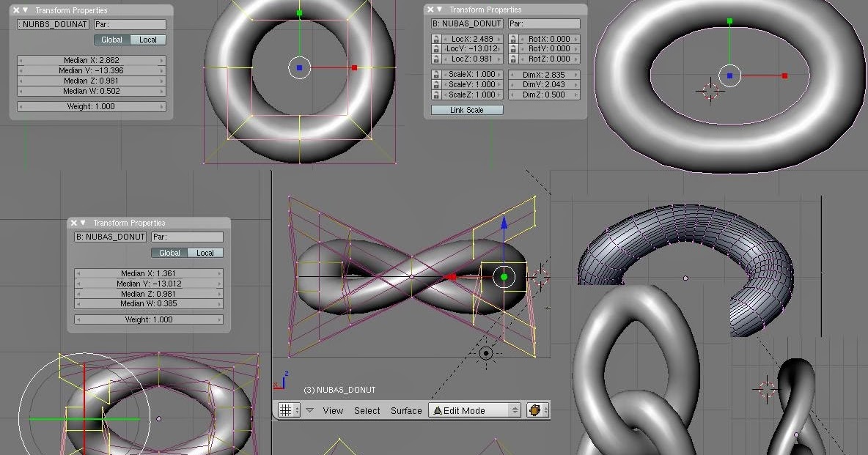Open the window type selector grid icon
Image resolution: width=868 pixels, height=455 pixels.
(289, 410)
